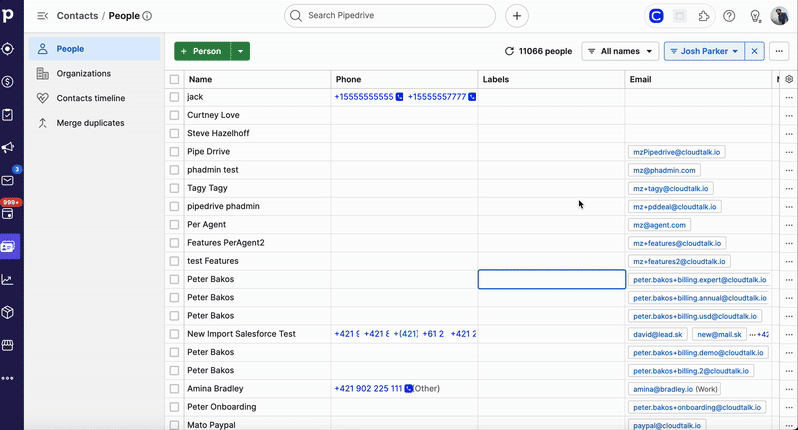Check the box for Curtney Love
798x430 pixels.
[x=174, y=115]
